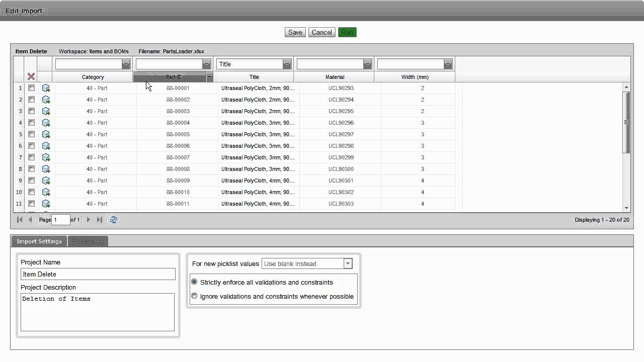644x362 pixels.
Task: Click the item icon in row 7
Action: (46, 157)
